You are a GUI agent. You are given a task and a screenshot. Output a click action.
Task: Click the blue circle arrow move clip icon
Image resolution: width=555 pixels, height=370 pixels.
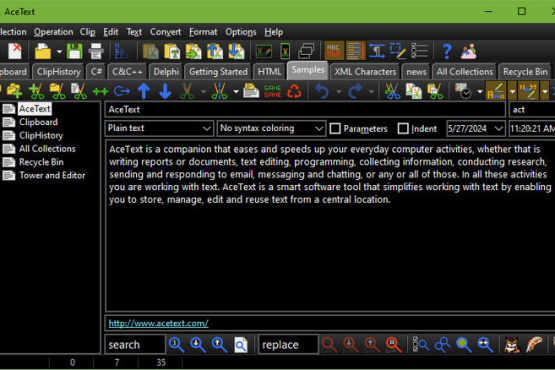coord(122,91)
